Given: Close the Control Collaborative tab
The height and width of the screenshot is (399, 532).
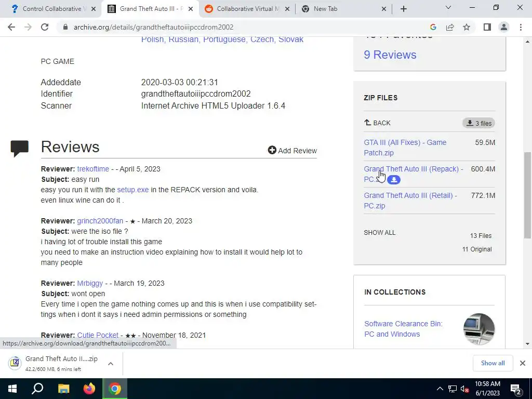Looking at the screenshot, I should [94, 9].
